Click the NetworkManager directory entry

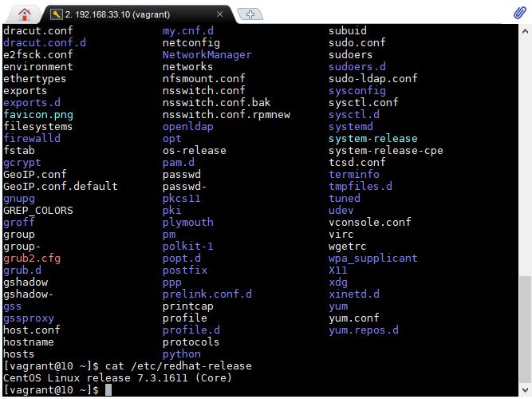tap(207, 55)
